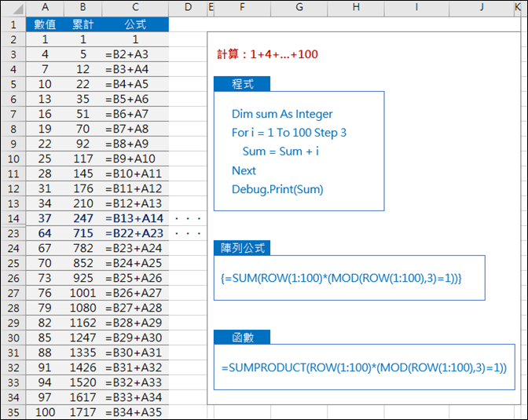Screen dimensions: 528x420
Task: Click the =SUMPRODUCT formula text
Action: 364,367
